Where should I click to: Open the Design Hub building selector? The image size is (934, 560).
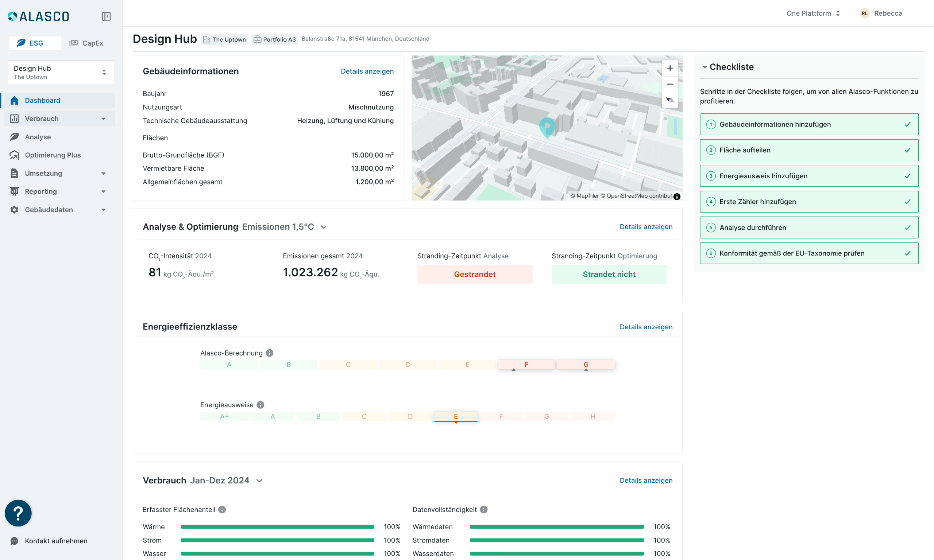click(61, 72)
